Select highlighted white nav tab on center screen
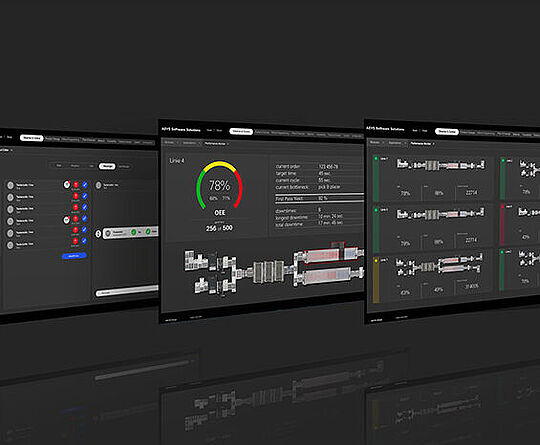The width and height of the screenshot is (540, 445). click(241, 131)
